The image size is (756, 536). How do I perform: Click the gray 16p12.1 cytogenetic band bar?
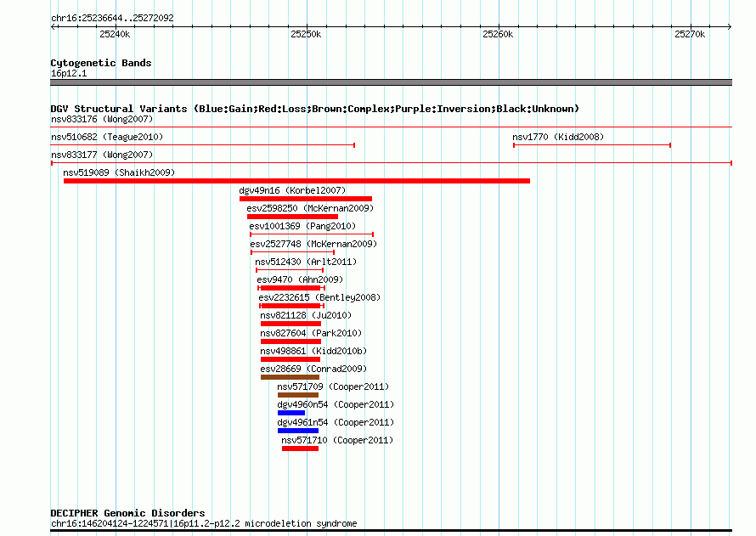(x=391, y=82)
